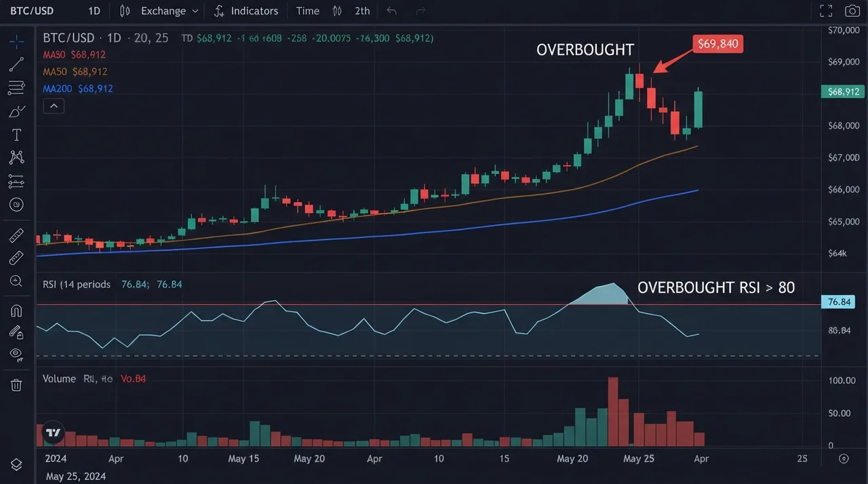Open the emoji icons tool
The width and height of the screenshot is (868, 484).
click(17, 204)
